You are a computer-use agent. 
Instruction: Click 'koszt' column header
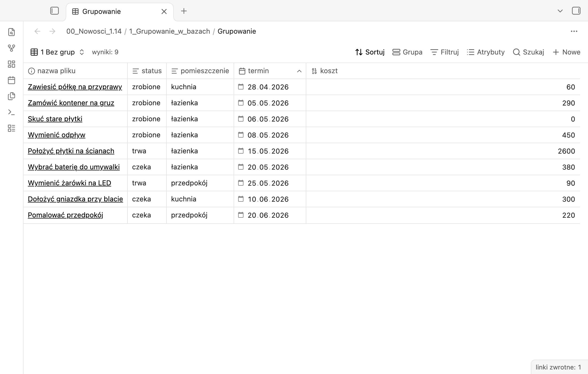pos(443,71)
